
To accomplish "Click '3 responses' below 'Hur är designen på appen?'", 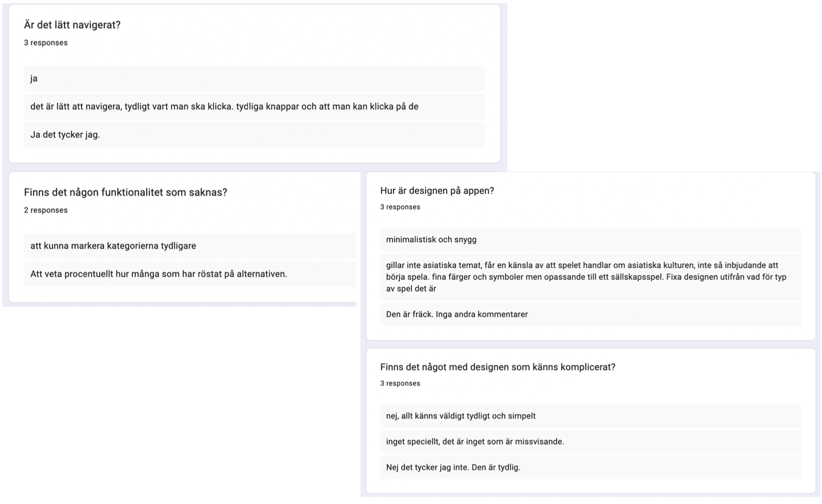I will coord(400,207).
